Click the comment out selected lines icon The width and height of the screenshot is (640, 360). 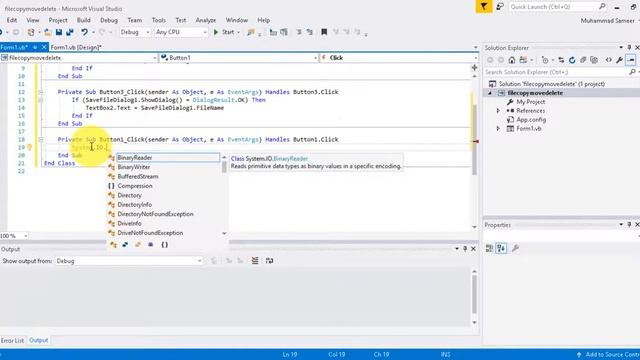pos(299,32)
